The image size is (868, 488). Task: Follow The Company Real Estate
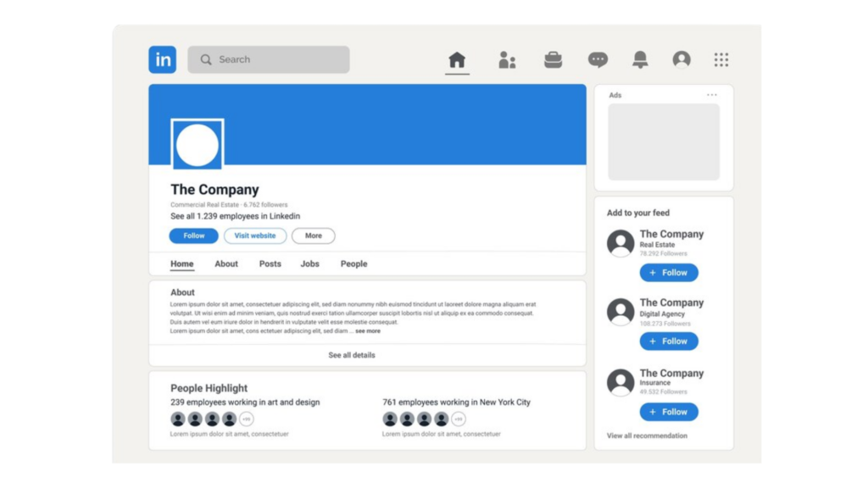[x=669, y=272]
